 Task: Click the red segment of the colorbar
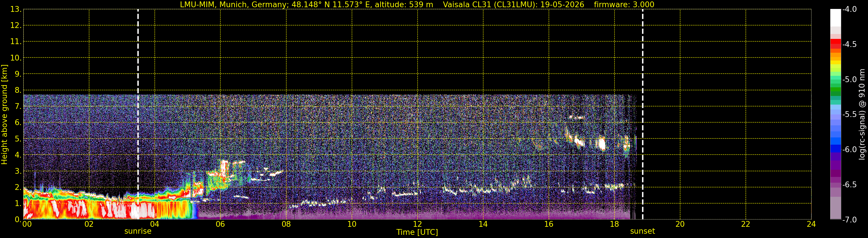[836, 44]
